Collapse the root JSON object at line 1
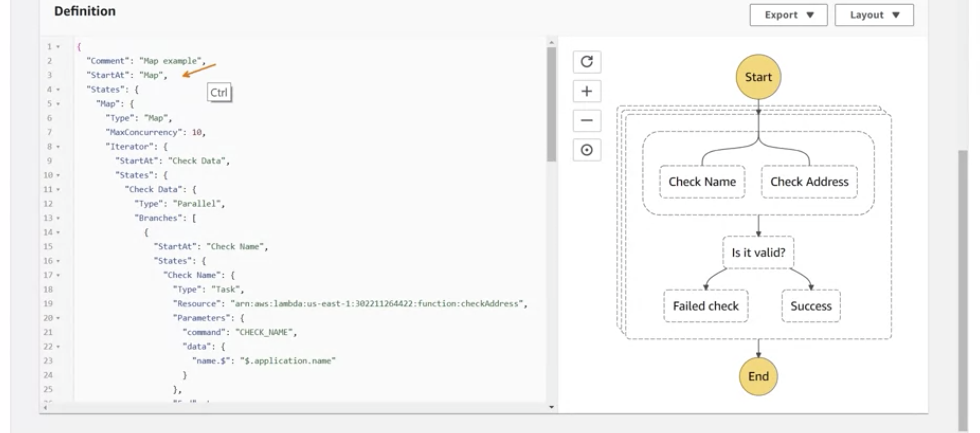Viewport: 980px width, 433px height. pyautogui.click(x=58, y=46)
